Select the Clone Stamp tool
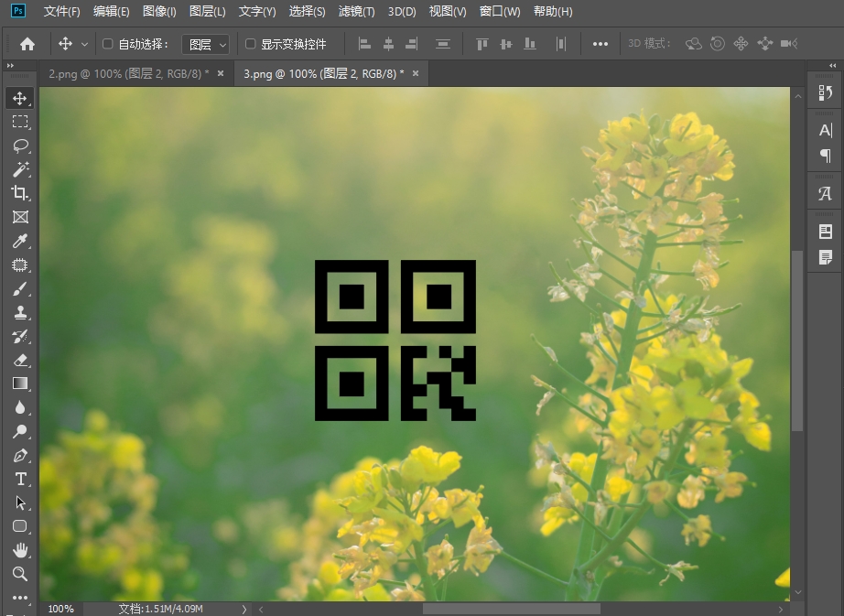 tap(20, 312)
